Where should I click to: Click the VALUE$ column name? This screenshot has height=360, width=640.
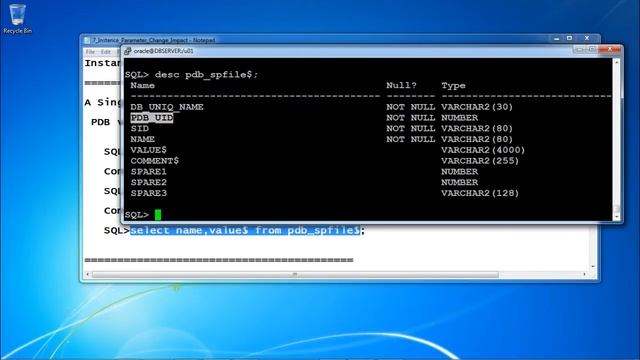(149, 150)
